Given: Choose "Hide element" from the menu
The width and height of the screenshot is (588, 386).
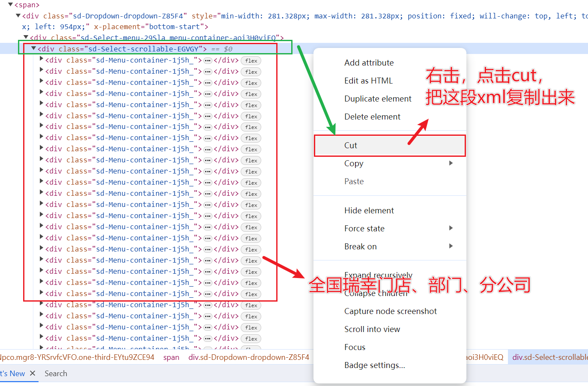Looking at the screenshot, I should pos(369,210).
